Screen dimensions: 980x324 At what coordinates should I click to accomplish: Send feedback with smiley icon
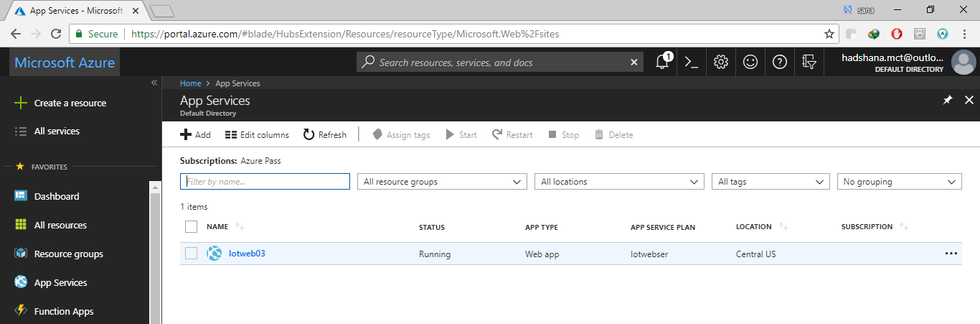(750, 62)
